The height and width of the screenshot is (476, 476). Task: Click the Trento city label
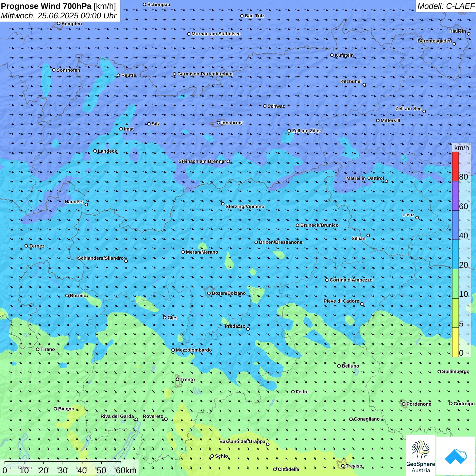(x=188, y=379)
